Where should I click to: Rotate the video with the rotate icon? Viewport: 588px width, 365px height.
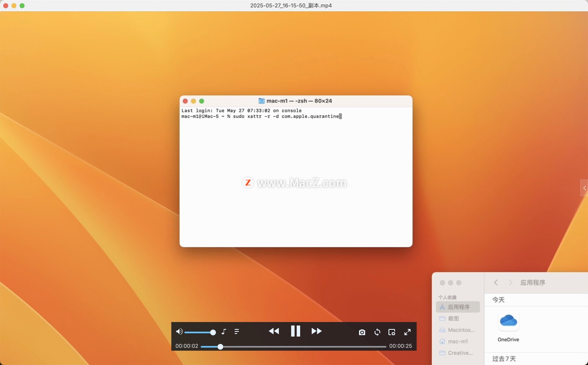(377, 332)
